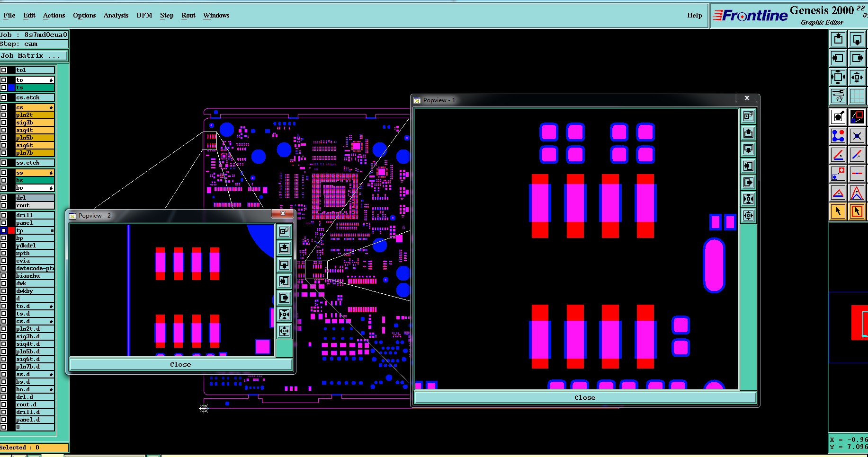Click the marker at right of layer to.d
This screenshot has height=457, width=868.
tap(51, 306)
